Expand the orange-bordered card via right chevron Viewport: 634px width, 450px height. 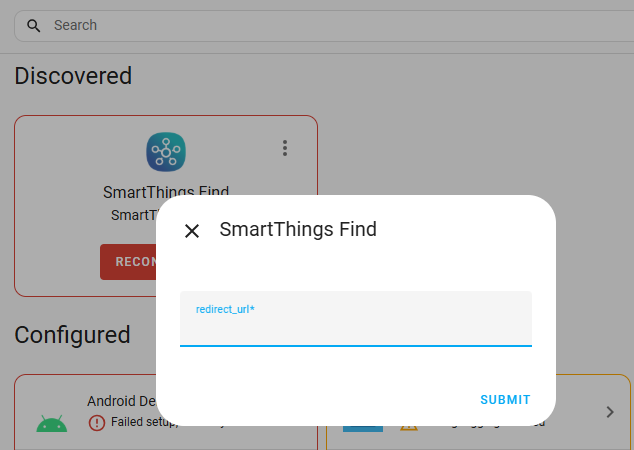[610, 412]
